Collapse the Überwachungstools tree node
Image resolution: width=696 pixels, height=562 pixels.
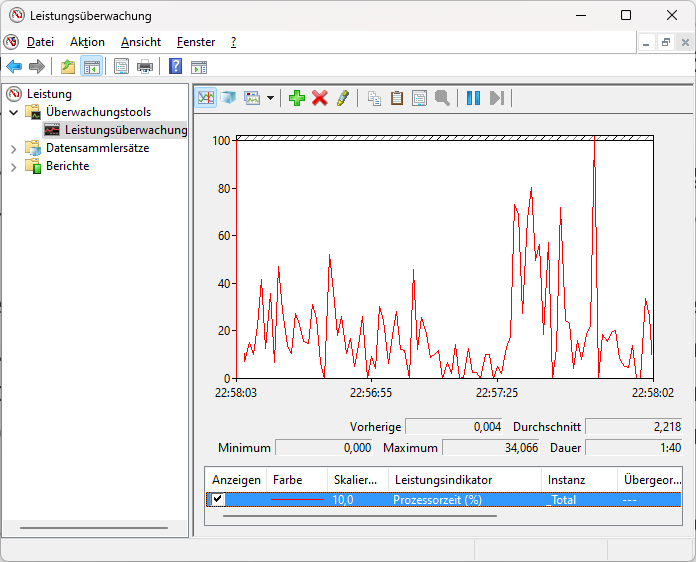(14, 112)
